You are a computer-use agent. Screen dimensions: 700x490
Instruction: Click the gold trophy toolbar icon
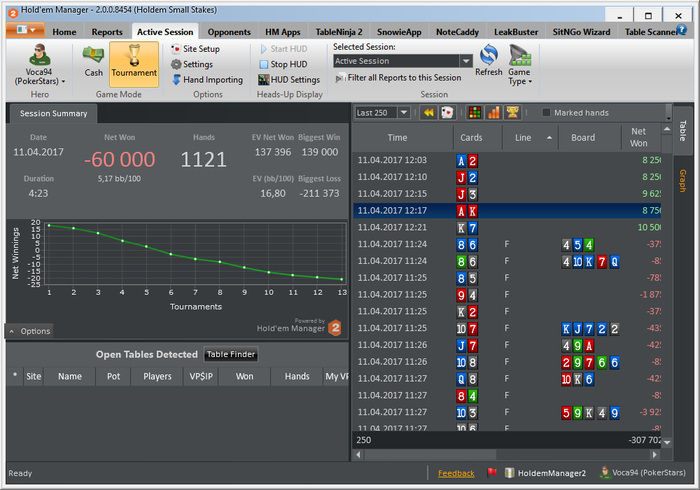pyautogui.click(x=512, y=112)
